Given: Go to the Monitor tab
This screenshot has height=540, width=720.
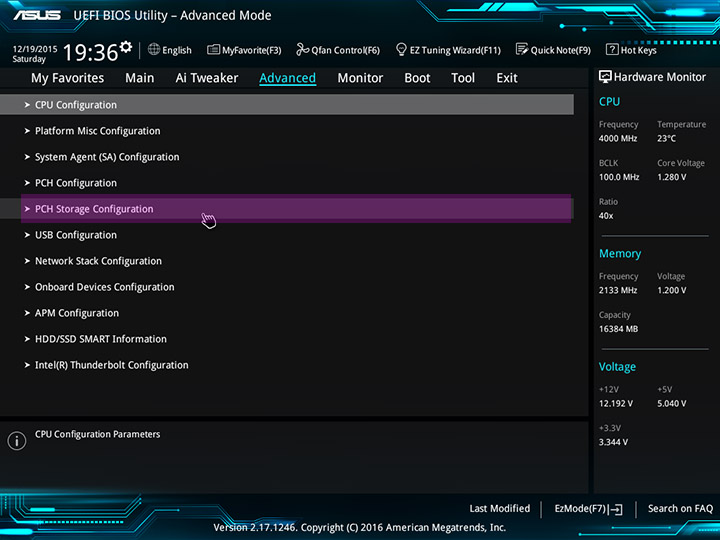Looking at the screenshot, I should tap(360, 78).
